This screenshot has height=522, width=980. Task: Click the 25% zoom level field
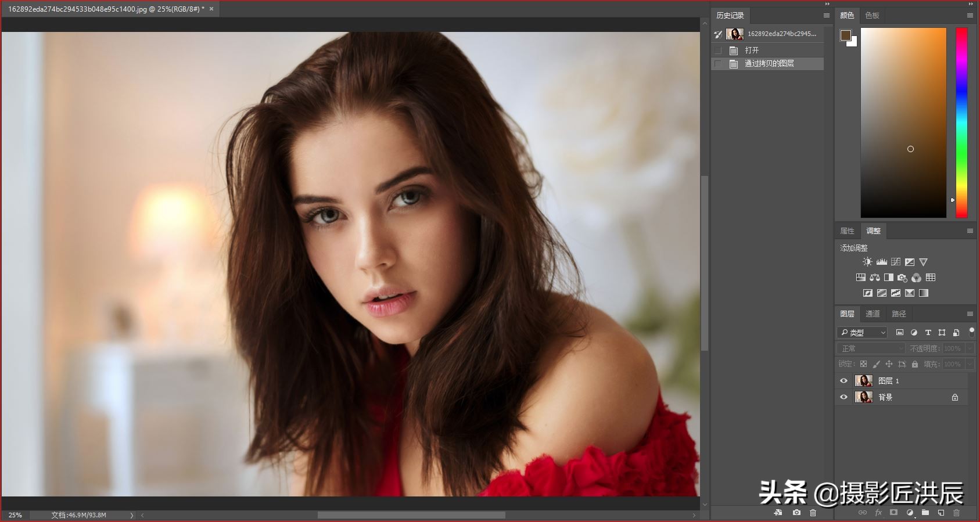[x=16, y=515]
